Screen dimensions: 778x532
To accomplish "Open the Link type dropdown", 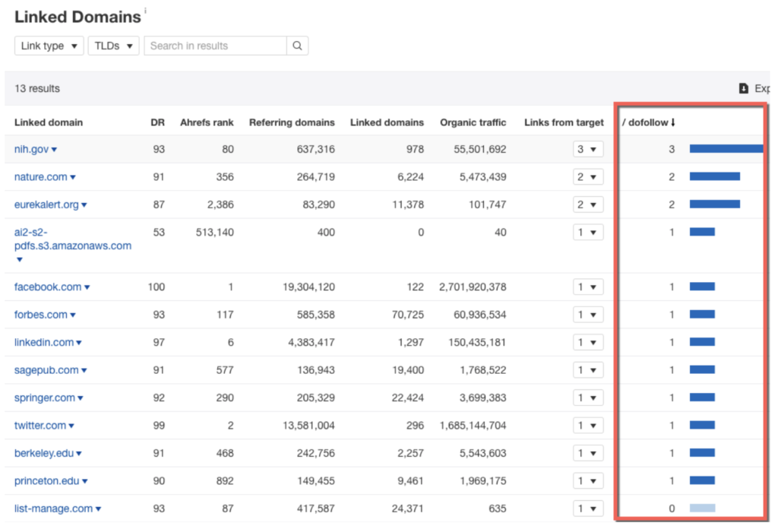I will point(49,46).
